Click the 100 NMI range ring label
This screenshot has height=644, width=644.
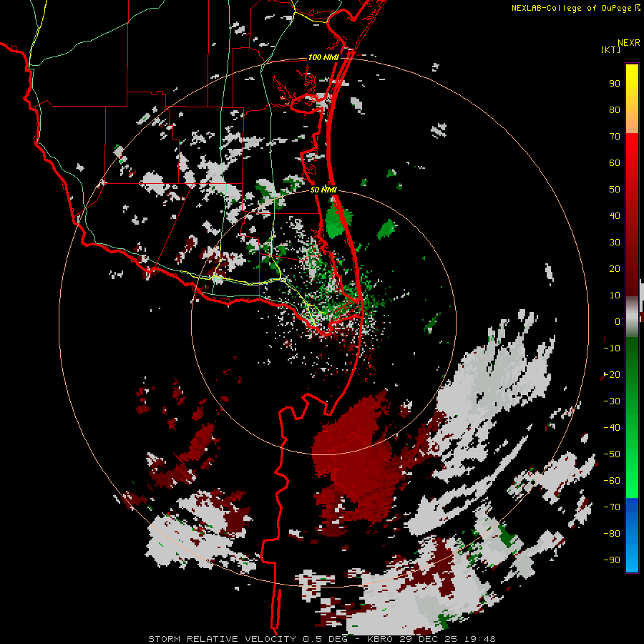[323, 57]
